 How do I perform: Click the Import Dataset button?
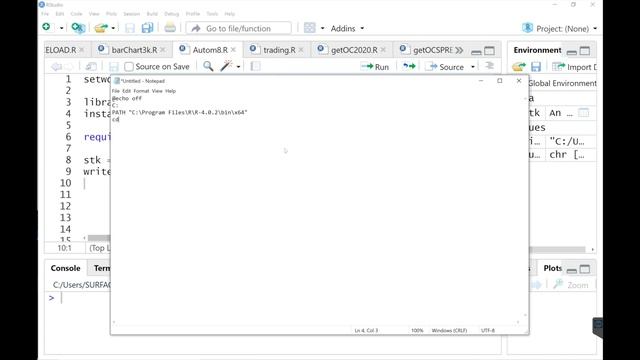[574, 67]
